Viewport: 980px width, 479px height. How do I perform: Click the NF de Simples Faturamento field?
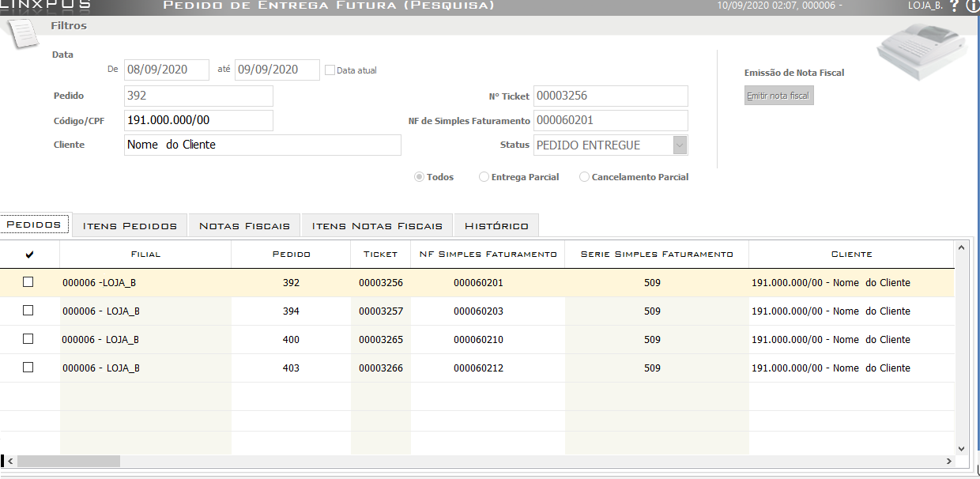[611, 121]
